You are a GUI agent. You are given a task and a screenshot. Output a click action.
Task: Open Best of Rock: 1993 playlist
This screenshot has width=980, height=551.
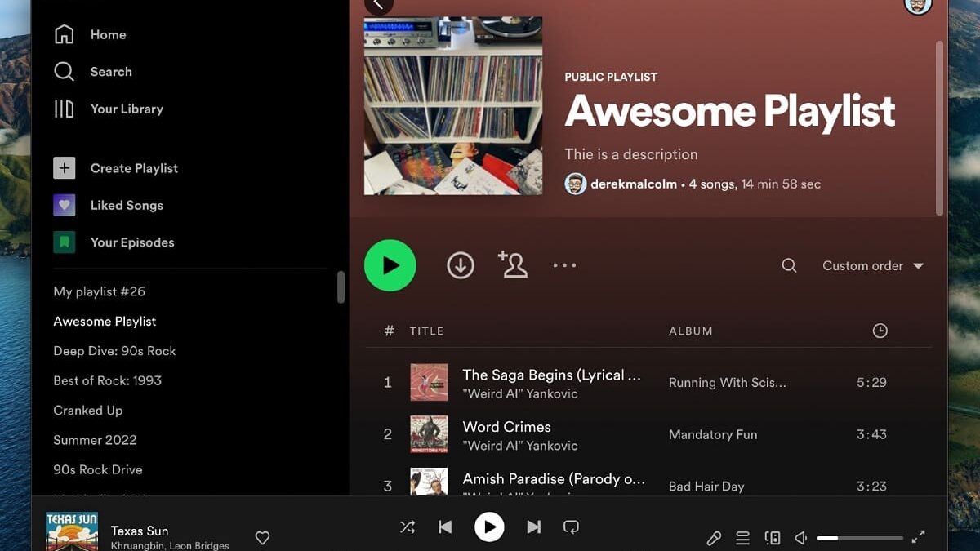click(x=107, y=380)
